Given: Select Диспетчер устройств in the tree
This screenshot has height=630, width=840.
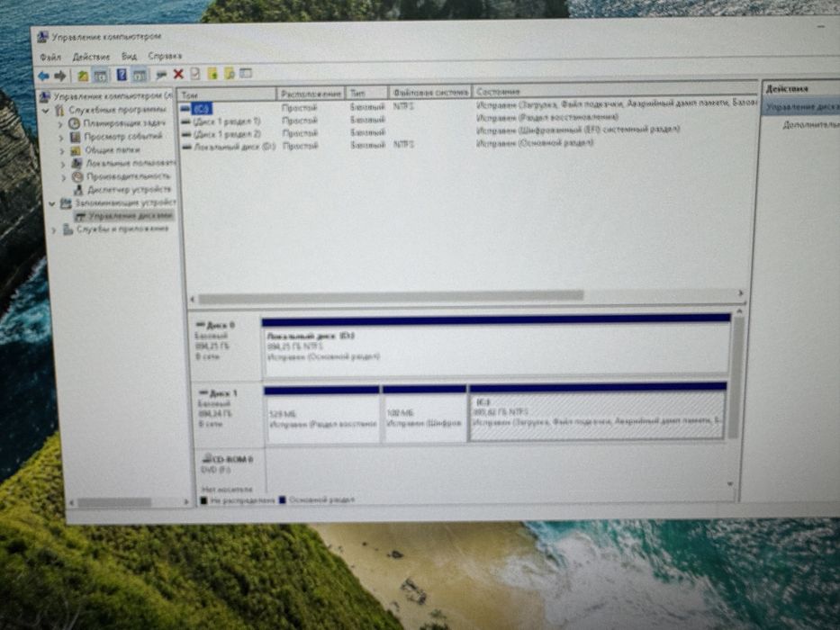Looking at the screenshot, I should click(129, 190).
